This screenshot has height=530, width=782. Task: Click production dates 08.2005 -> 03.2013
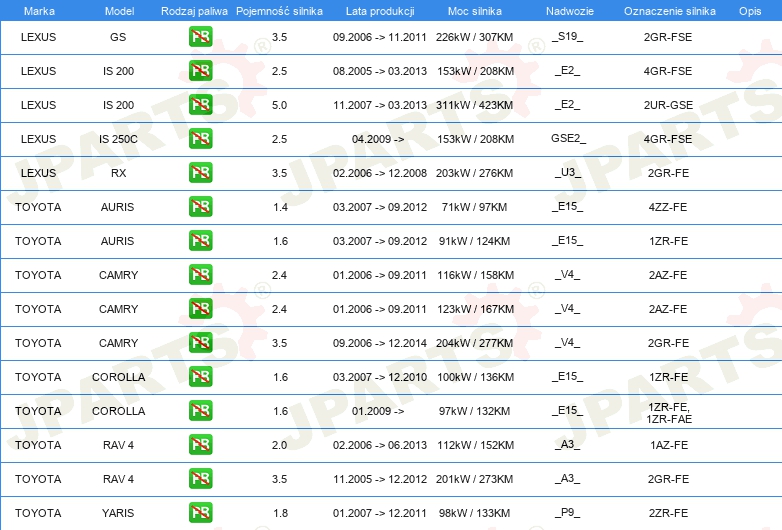tap(380, 71)
